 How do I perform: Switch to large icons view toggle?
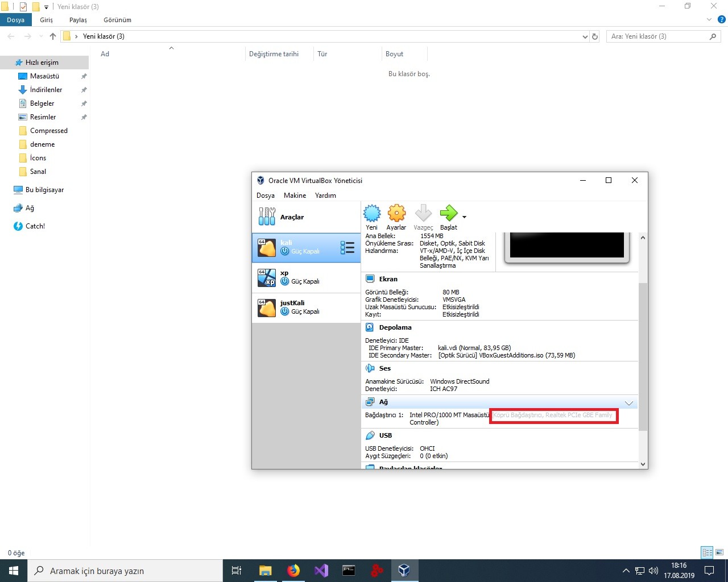719,552
